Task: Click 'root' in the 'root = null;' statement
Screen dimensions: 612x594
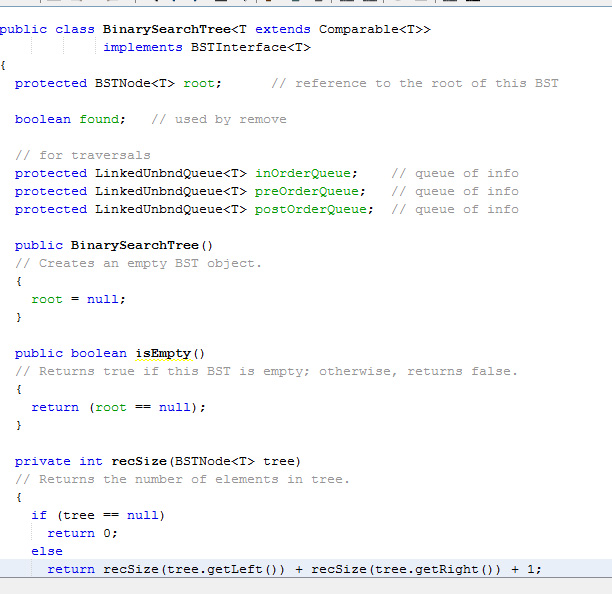Action: tap(47, 300)
